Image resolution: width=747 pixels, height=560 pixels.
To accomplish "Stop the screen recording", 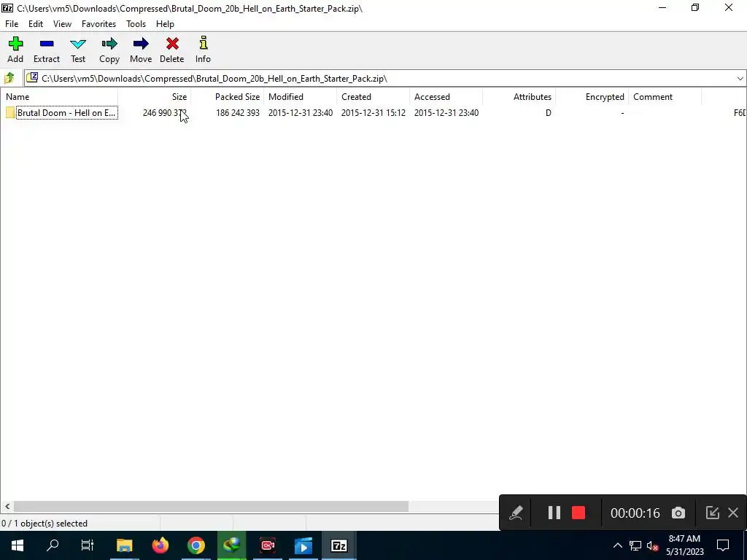I will point(578,513).
